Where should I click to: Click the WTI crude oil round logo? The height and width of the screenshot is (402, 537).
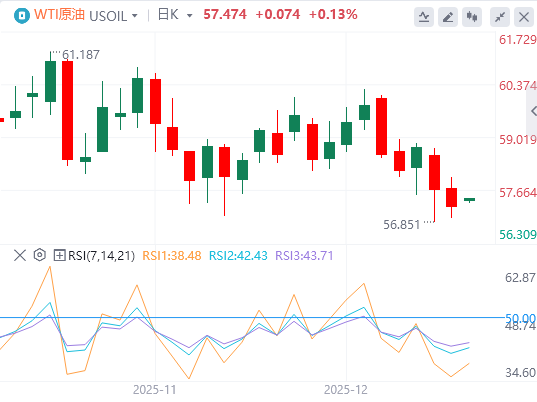point(22,16)
